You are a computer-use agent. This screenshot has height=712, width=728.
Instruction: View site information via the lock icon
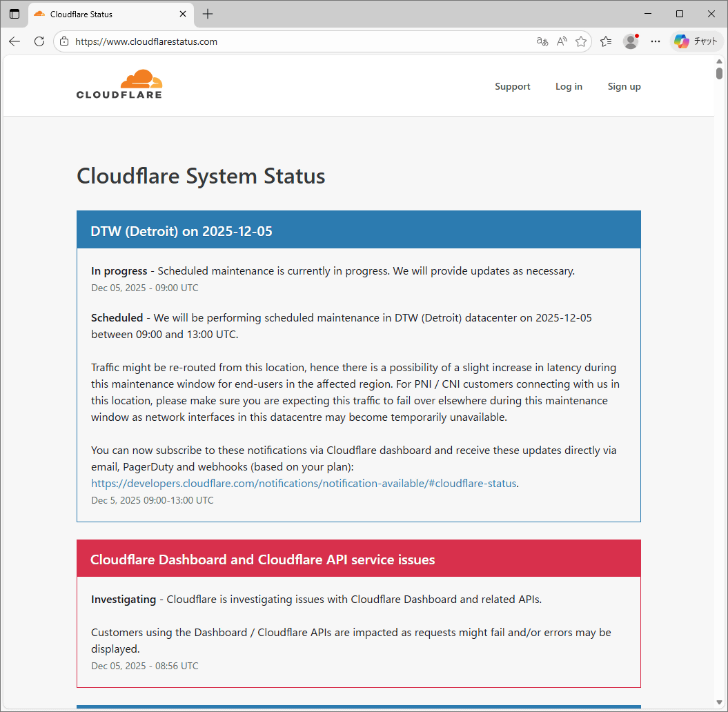pos(63,41)
